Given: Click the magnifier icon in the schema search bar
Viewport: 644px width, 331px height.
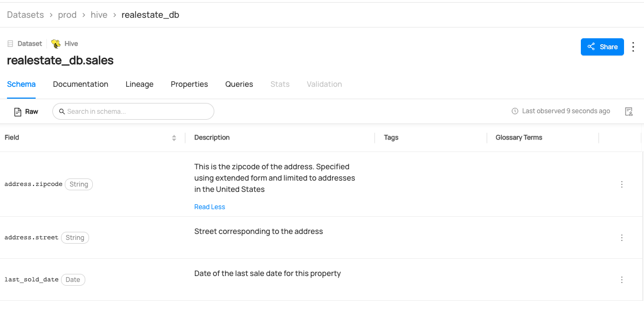Looking at the screenshot, I should (62, 111).
